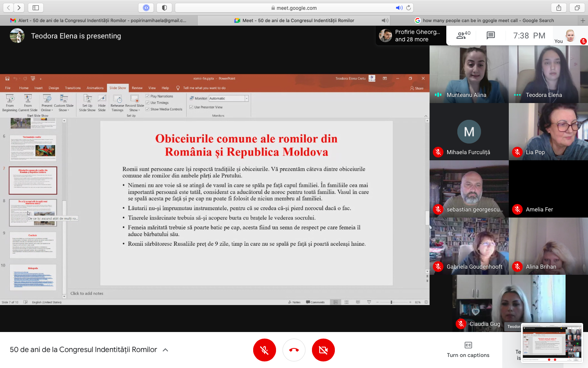Reload the page in the address bar
Image resolution: width=588 pixels, height=368 pixels.
point(408,8)
